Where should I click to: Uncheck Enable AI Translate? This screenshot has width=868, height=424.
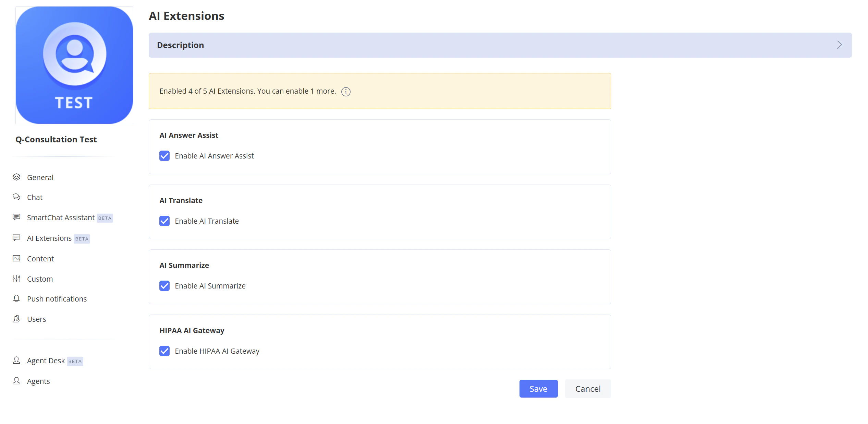[164, 221]
